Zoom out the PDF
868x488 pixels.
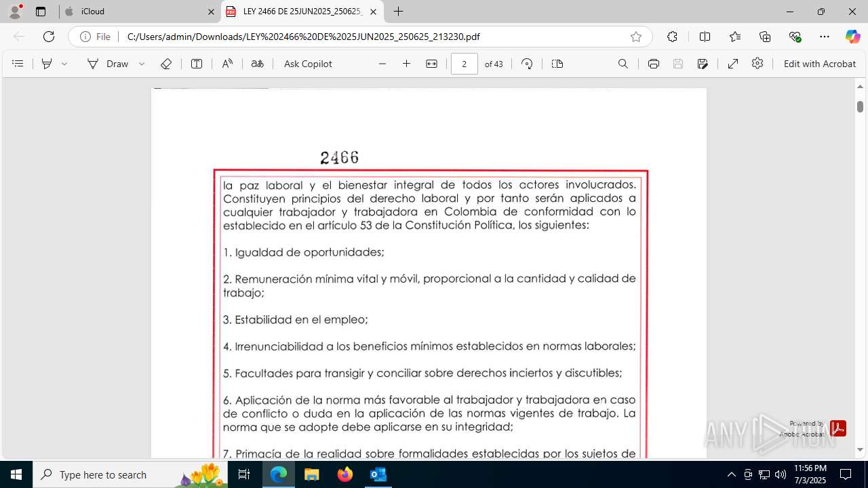[382, 64]
